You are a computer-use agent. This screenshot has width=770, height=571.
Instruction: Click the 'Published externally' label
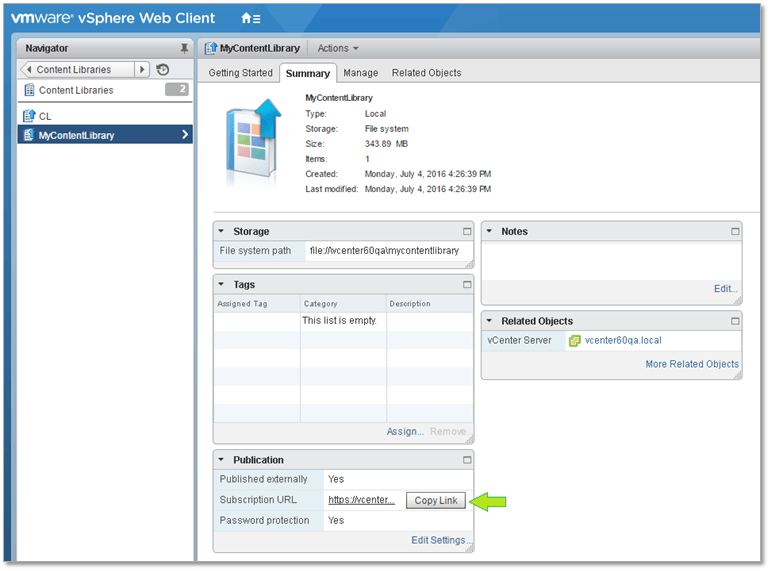[263, 479]
